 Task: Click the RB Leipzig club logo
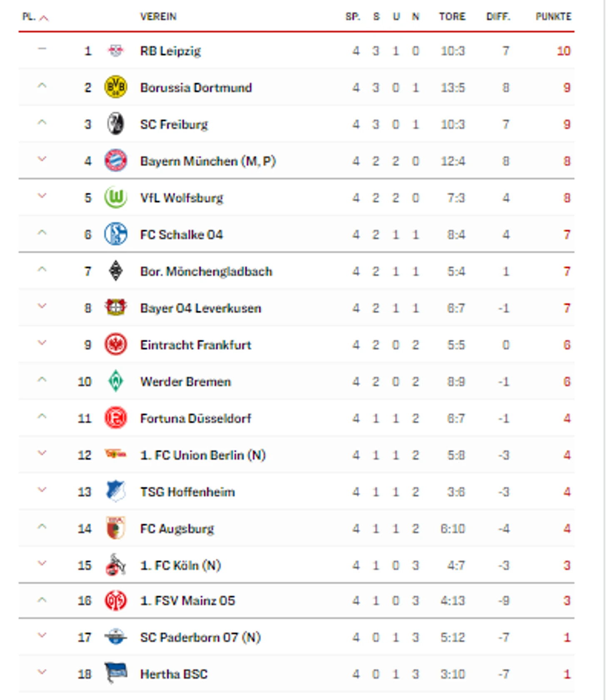[x=116, y=51]
